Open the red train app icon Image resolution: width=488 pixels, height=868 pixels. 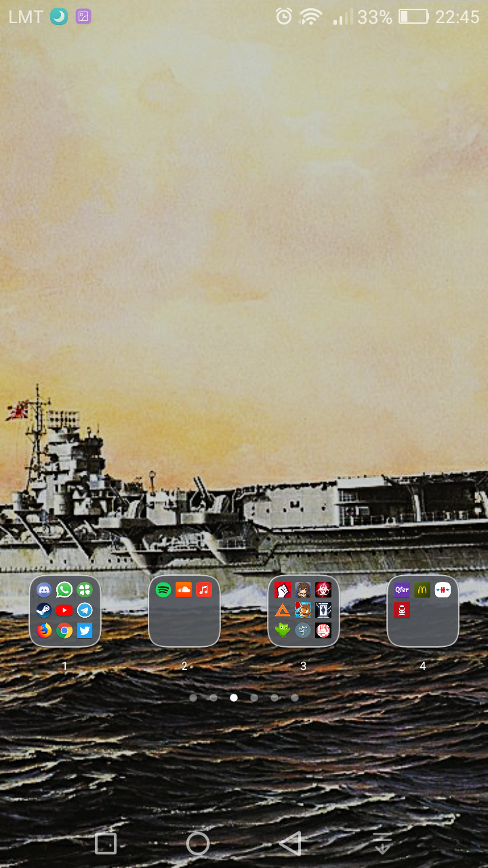[403, 610]
